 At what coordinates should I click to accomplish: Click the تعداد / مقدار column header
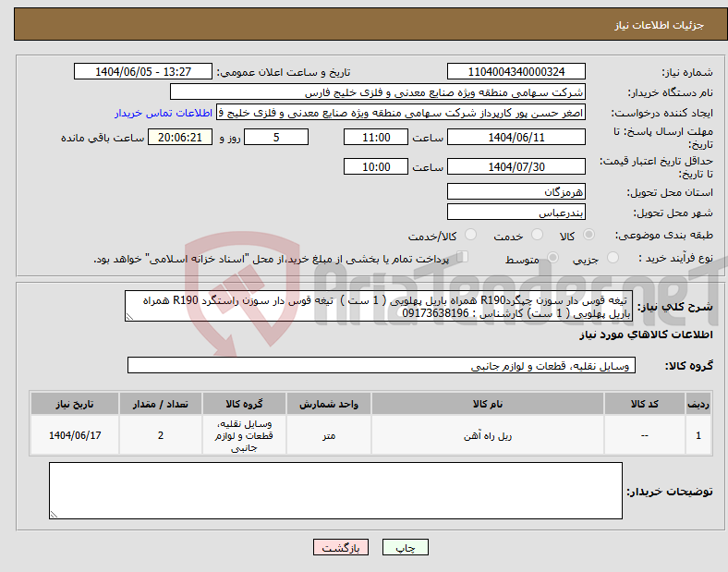tap(161, 404)
